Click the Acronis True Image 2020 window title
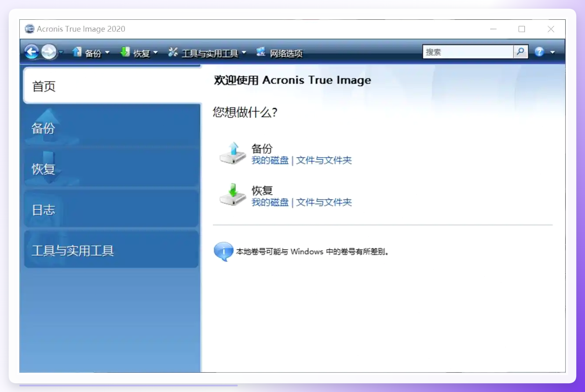The image size is (585, 392). (81, 29)
